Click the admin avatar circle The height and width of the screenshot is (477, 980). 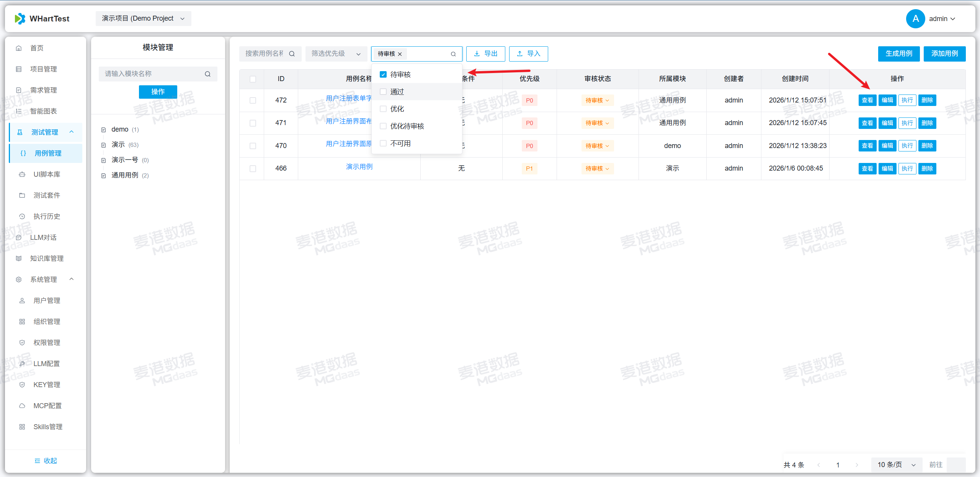[915, 19]
